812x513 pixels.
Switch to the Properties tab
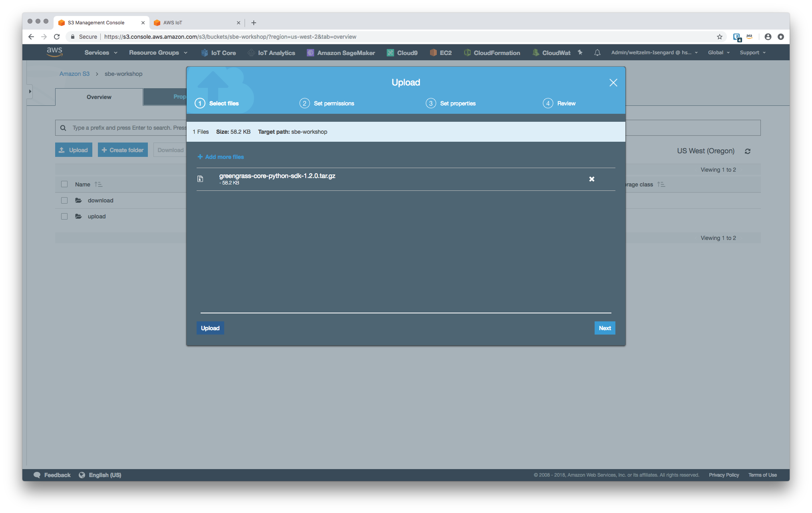pos(165,97)
